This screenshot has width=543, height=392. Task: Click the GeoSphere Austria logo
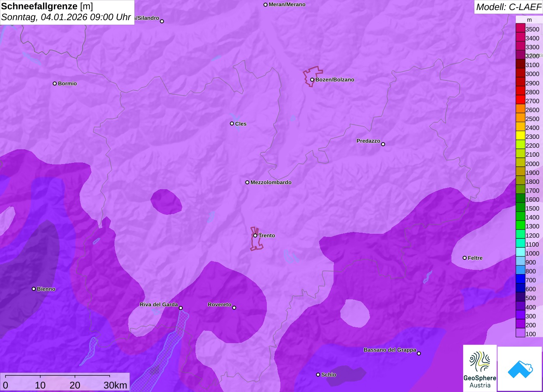coord(480,368)
